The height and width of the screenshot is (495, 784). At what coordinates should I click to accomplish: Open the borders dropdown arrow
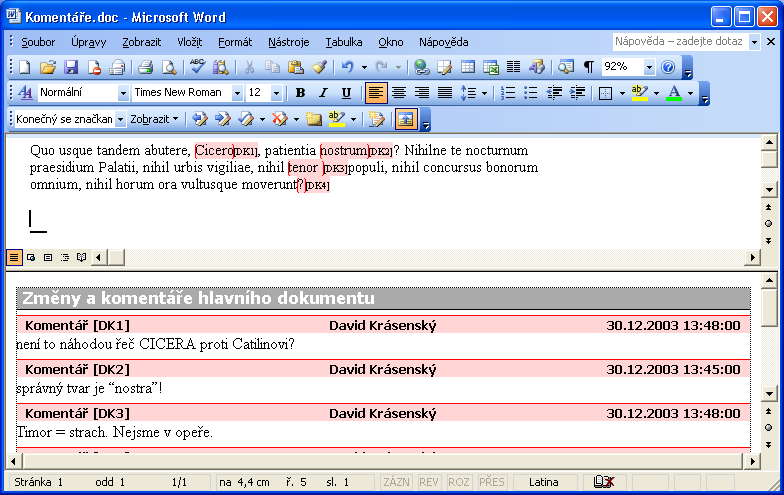622,93
